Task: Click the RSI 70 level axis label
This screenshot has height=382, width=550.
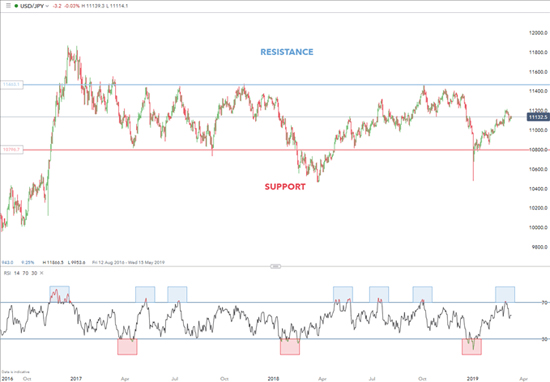Action: click(x=545, y=302)
